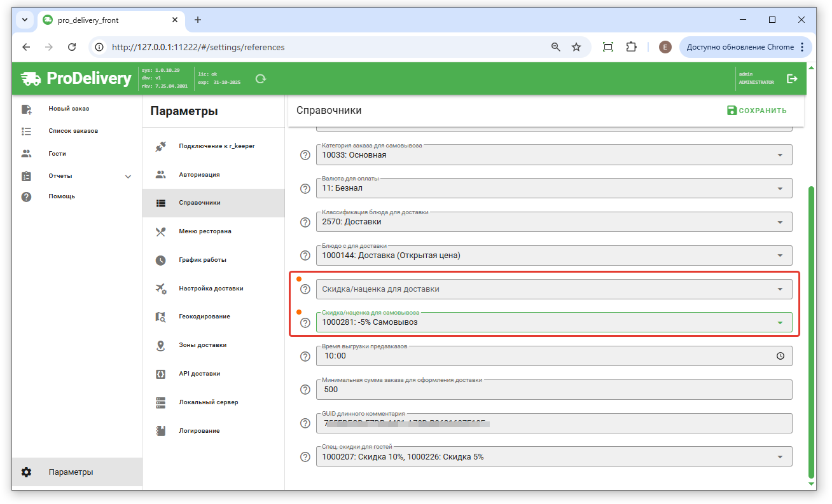The width and height of the screenshot is (832, 504).
Task: Click the zoom magnifier icon in the address bar
Action: point(556,47)
